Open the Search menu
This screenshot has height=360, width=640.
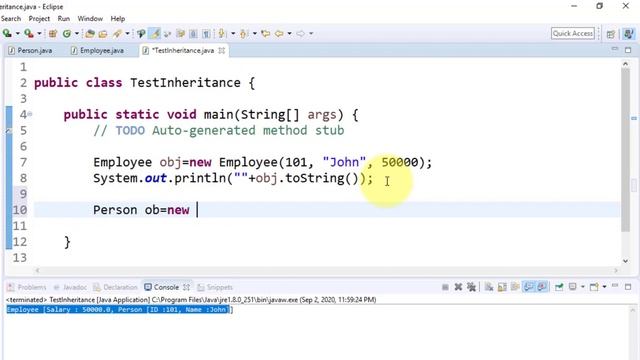[x=11, y=19]
